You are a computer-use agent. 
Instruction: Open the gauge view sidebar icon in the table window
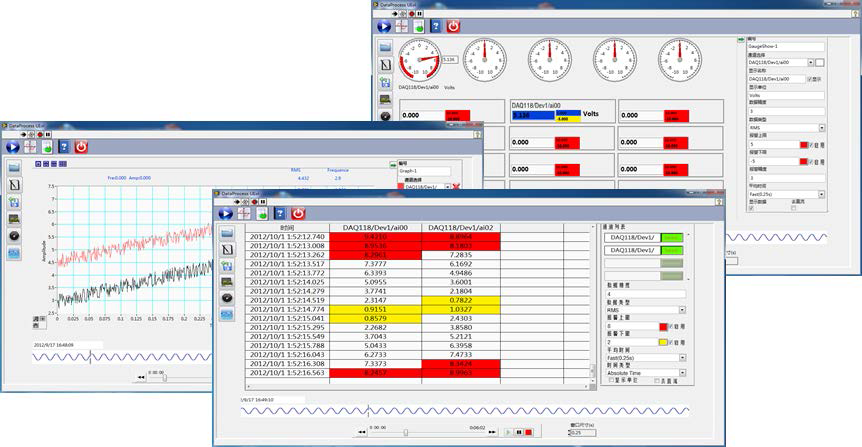point(227,298)
